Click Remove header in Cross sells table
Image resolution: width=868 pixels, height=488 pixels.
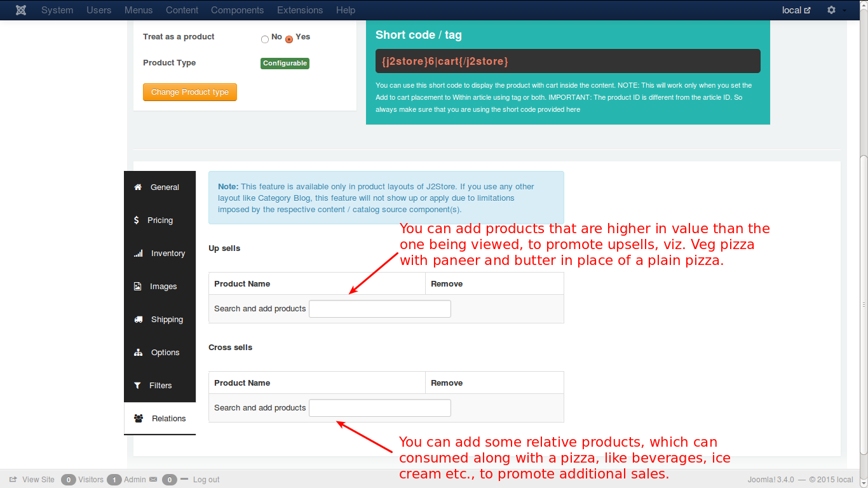[x=447, y=383]
